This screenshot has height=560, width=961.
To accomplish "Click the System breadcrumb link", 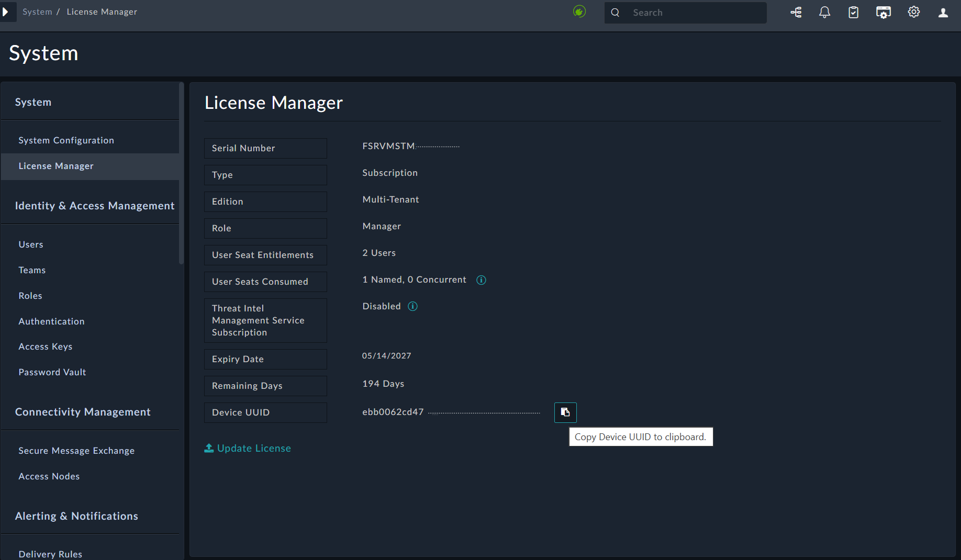I will coord(37,12).
